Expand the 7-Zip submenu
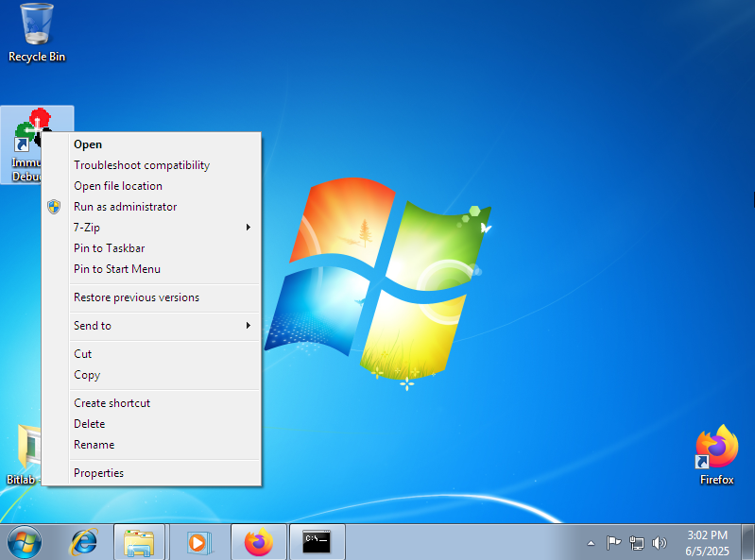 152,227
